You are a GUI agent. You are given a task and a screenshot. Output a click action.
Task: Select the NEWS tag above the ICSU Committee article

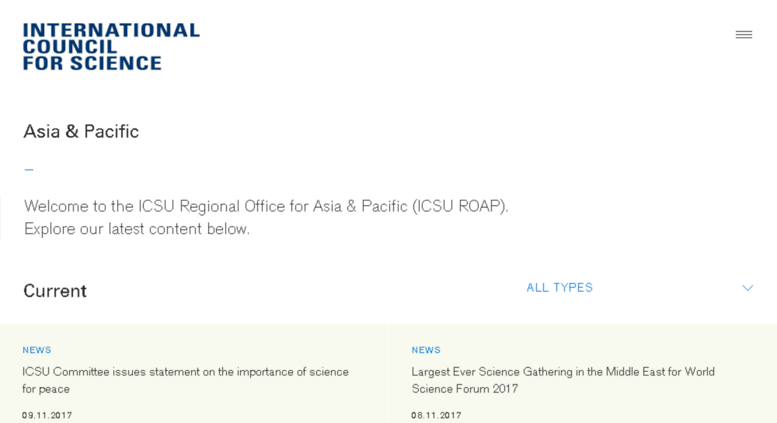(37, 350)
